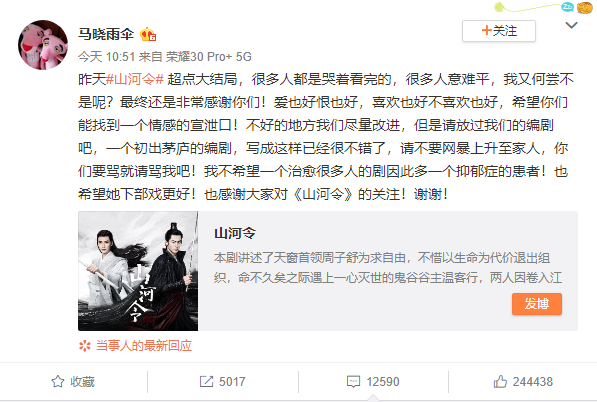597x402 pixels.
Task: Click the 荣耀30 Pro+ 5G source link
Action: coord(209,57)
